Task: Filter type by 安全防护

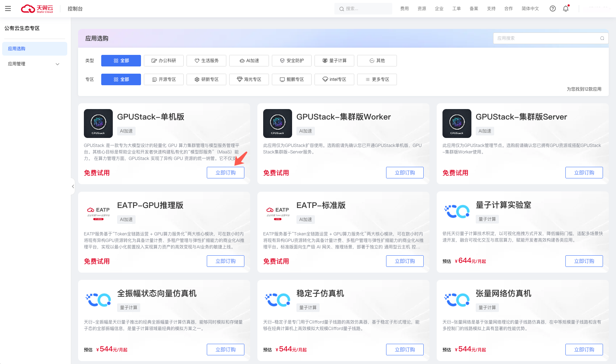Action: click(x=292, y=61)
